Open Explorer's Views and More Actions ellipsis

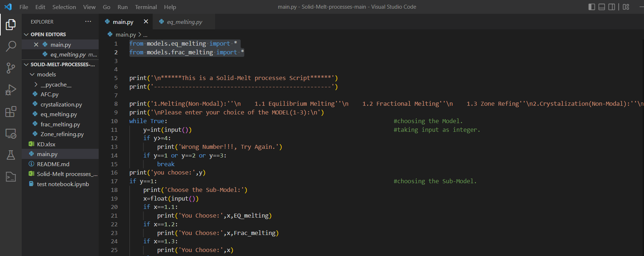coord(88,22)
